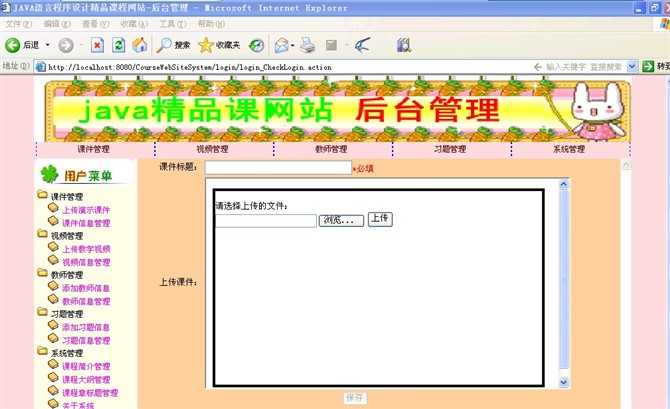Click the book icon beside 课件信息管理
670x409 pixels.
point(53,221)
